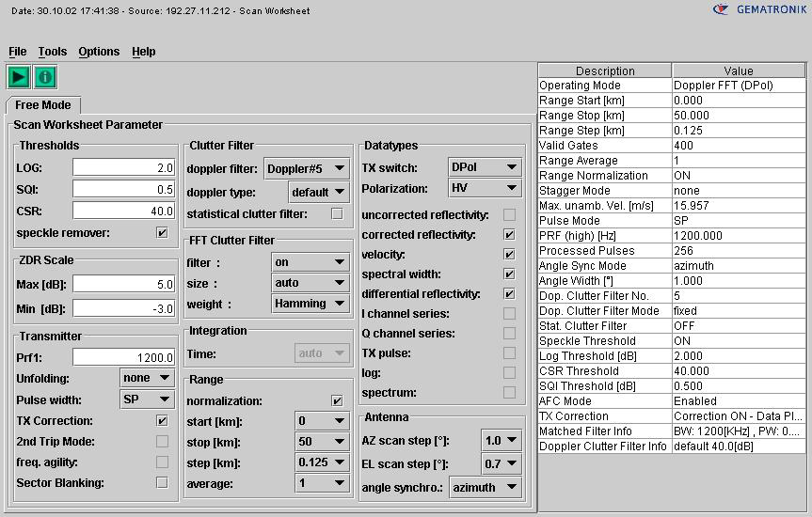Enable the I channel series checkbox
Screen dimensions: 812x517
click(510, 313)
